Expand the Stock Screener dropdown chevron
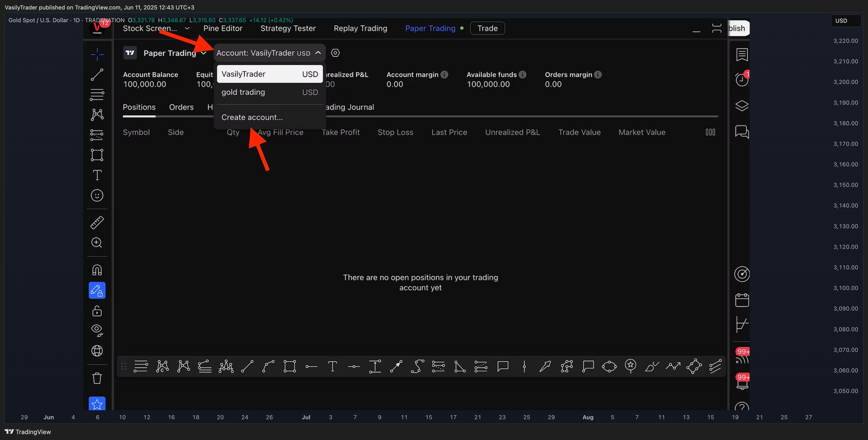The width and height of the screenshot is (868, 440). pyautogui.click(x=187, y=29)
